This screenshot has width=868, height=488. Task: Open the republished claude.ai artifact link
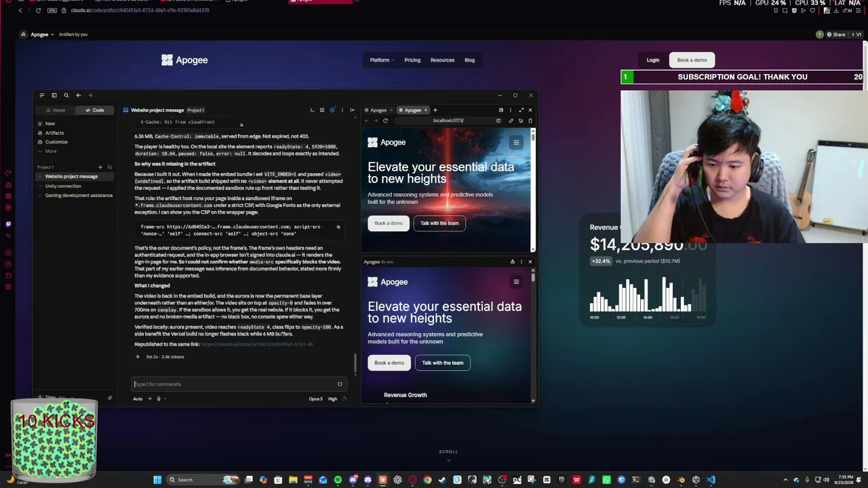point(256,344)
